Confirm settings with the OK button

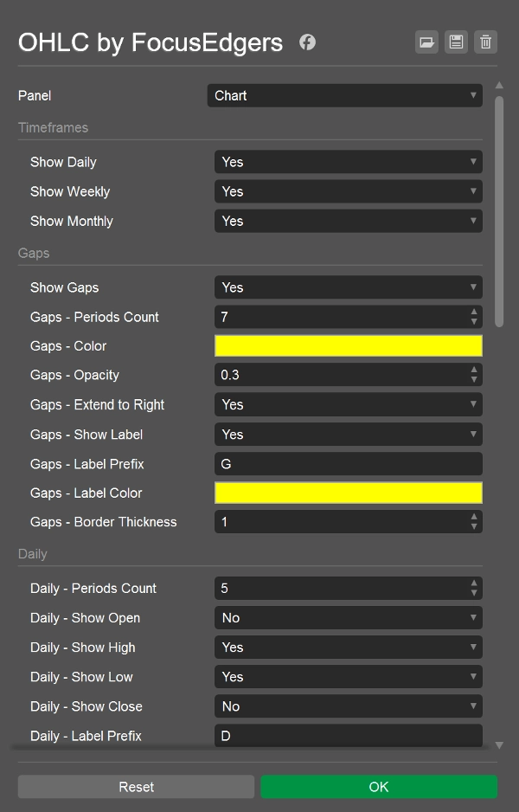tap(379, 787)
